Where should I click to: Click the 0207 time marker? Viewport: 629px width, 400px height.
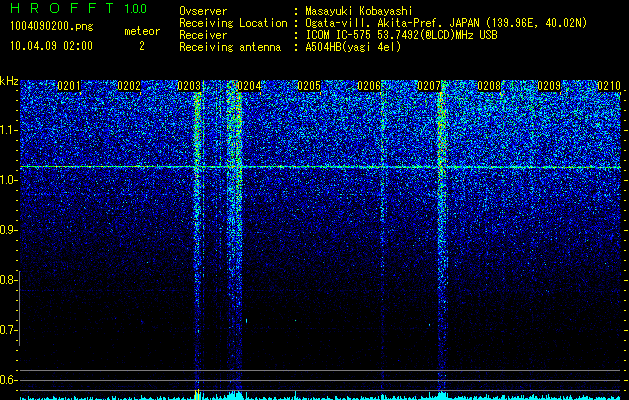pyautogui.click(x=429, y=86)
